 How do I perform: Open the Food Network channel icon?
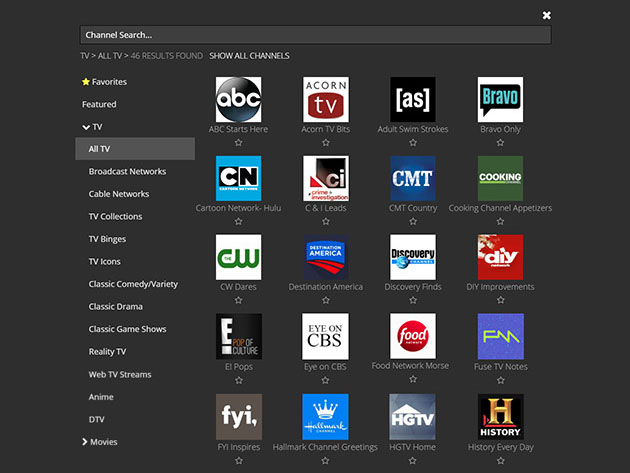click(412, 336)
